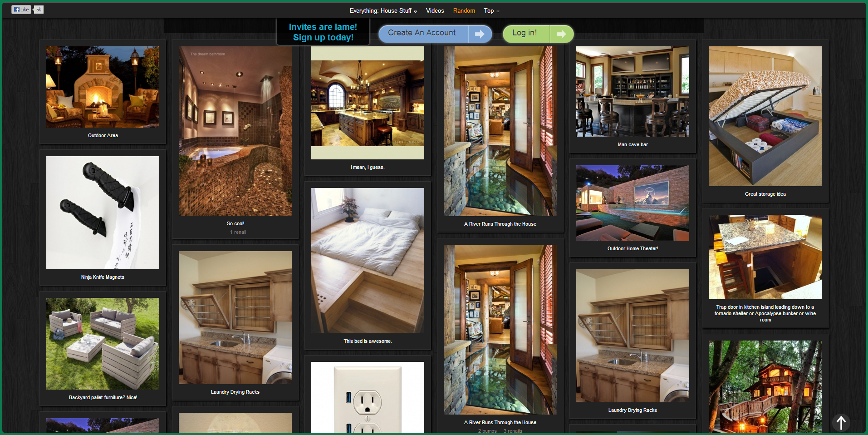View the Great storage idea bed image
Image resolution: width=868 pixels, height=435 pixels.
[765, 116]
